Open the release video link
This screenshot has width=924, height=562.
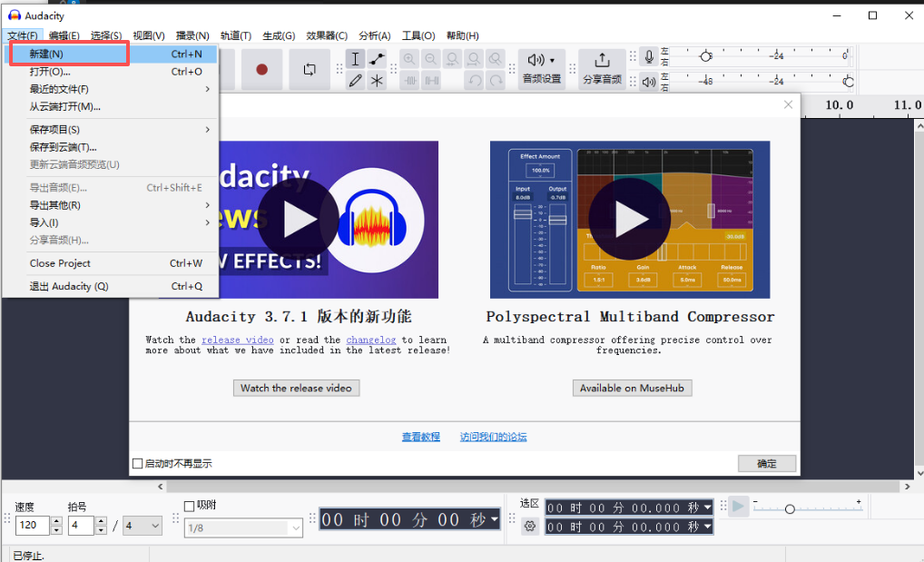point(238,340)
